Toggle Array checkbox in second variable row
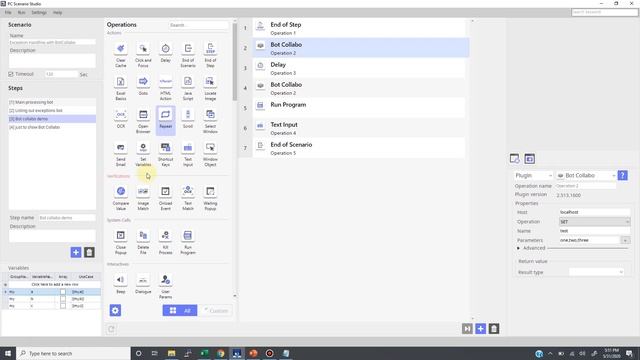This screenshot has width=640, height=360. click(63, 299)
